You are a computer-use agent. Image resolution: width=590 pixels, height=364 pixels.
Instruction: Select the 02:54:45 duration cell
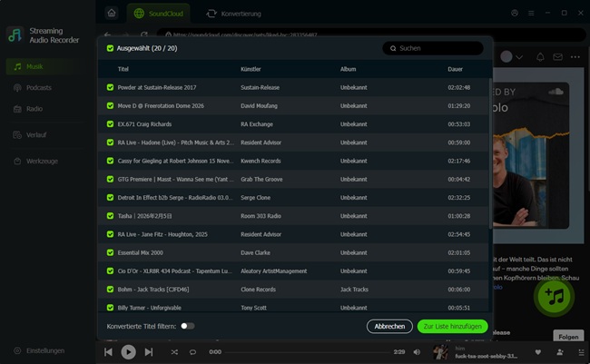(x=458, y=234)
